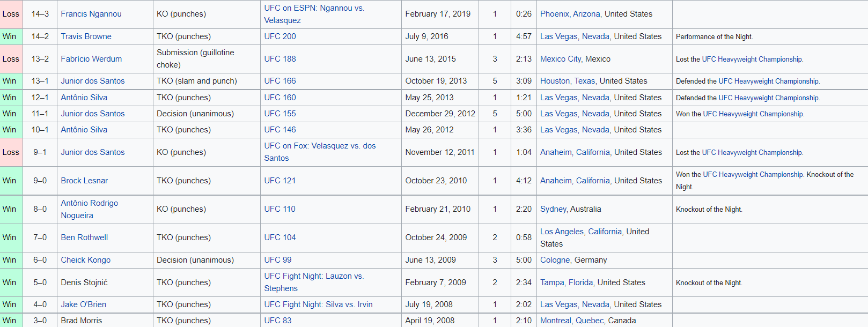Click the date 'October 19, 2013'
Screen dimensions: 868x327
point(436,81)
